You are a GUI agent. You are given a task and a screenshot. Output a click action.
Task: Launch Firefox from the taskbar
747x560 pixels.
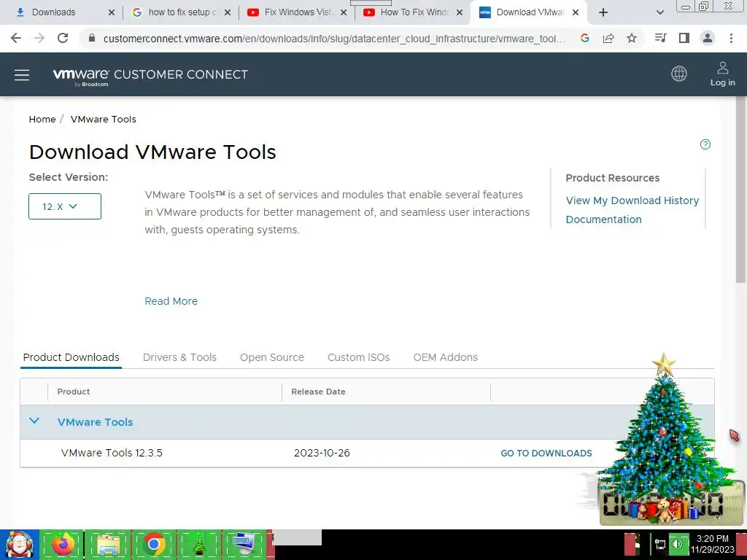(63, 545)
